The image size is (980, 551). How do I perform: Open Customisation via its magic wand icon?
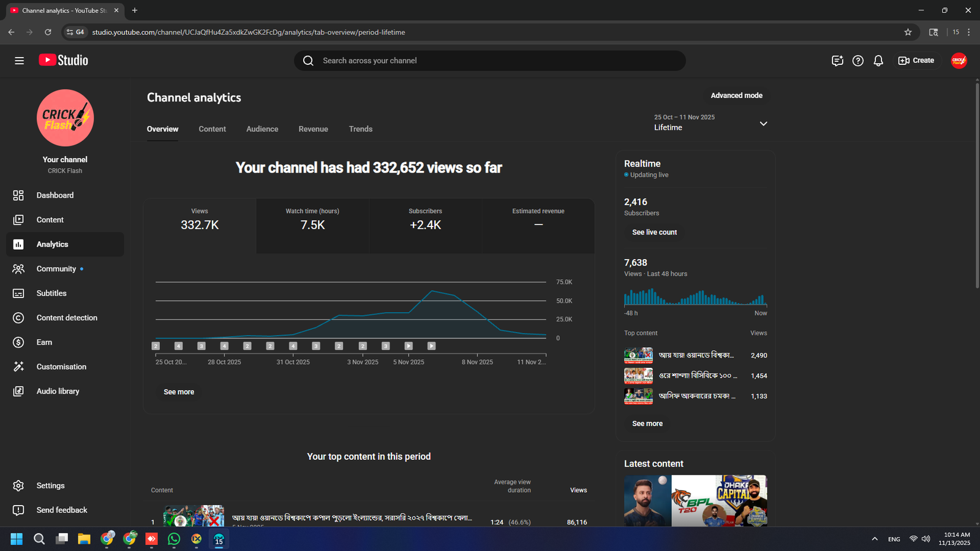coord(18,367)
